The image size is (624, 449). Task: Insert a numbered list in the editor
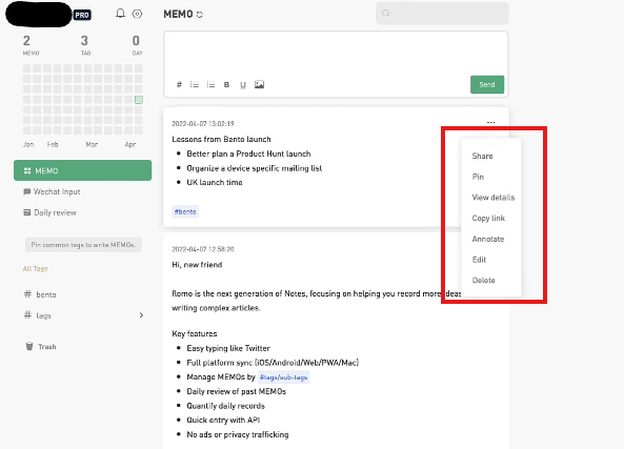click(211, 84)
